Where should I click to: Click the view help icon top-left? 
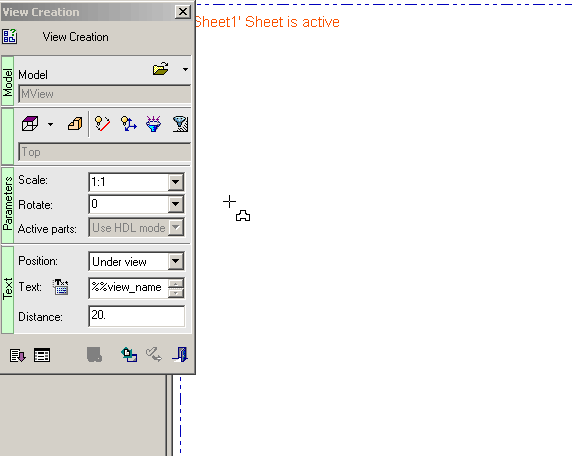tap(9, 36)
